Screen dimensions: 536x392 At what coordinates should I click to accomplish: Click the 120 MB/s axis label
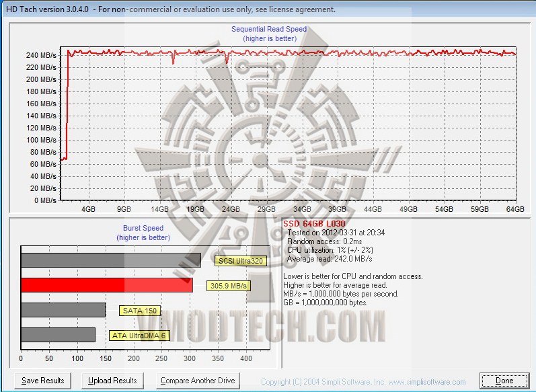coord(41,128)
